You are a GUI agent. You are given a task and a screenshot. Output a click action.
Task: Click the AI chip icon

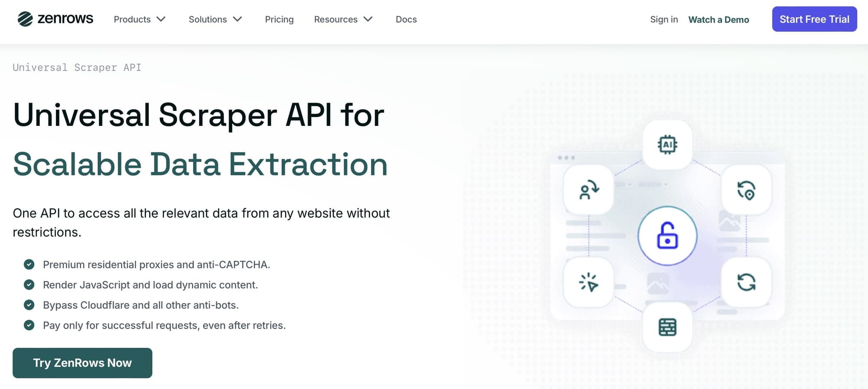click(667, 145)
